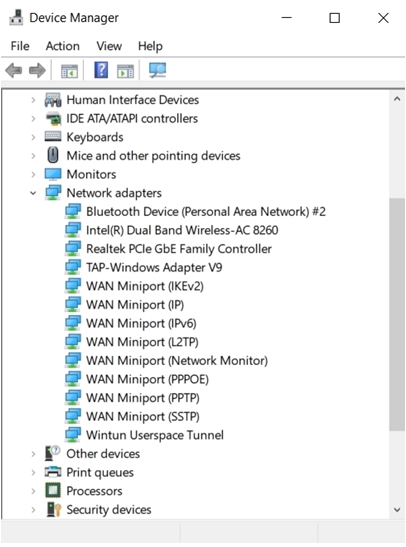This screenshot has width=406, height=547.
Task: Click the Show/Hide Action Pane icon
Action: pyautogui.click(x=126, y=71)
